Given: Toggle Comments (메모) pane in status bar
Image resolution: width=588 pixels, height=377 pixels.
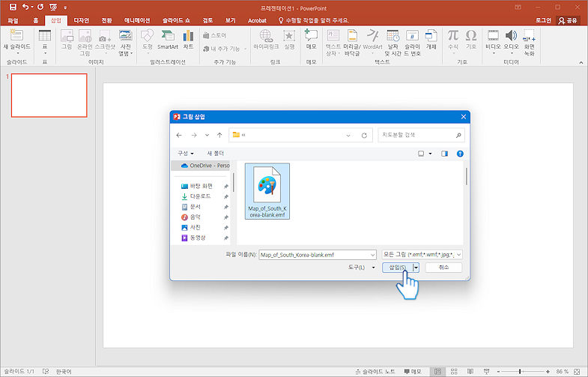Looking at the screenshot, I should coord(413,371).
